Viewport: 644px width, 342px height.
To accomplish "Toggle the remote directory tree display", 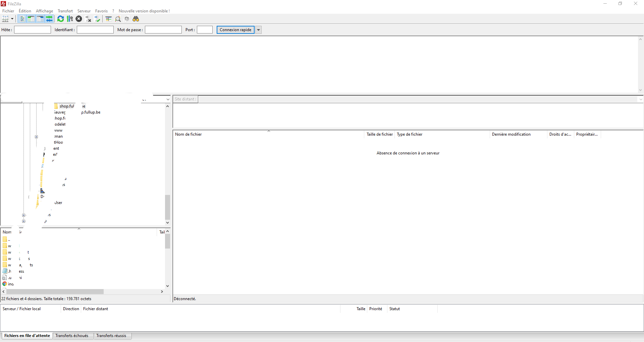I will pyautogui.click(x=40, y=19).
